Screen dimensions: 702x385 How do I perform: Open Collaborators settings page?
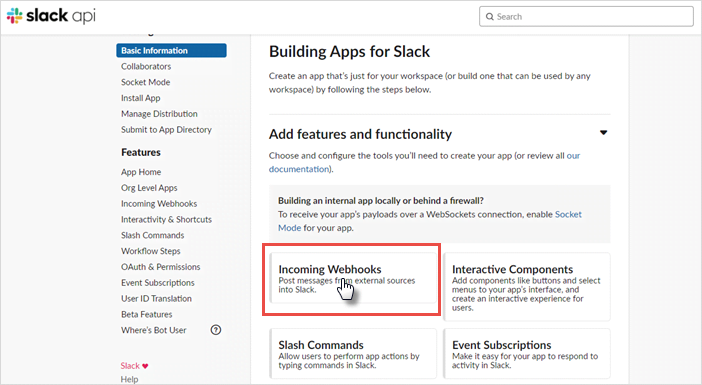146,66
